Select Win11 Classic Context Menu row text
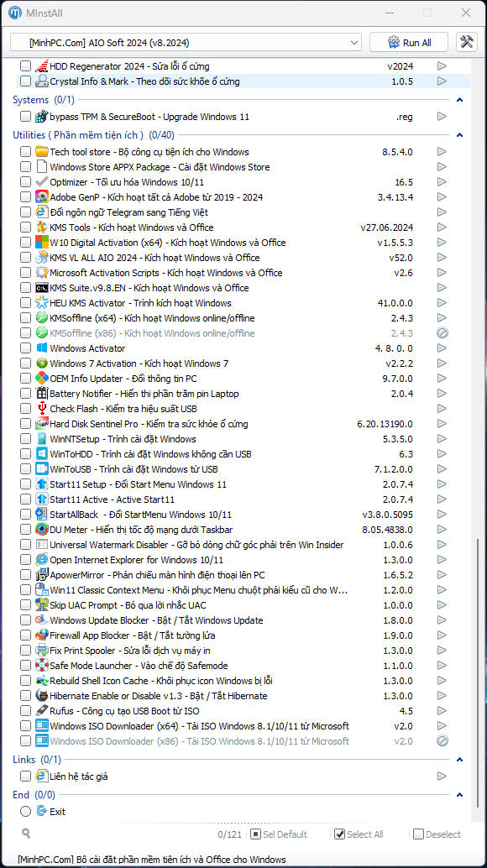 [199, 590]
